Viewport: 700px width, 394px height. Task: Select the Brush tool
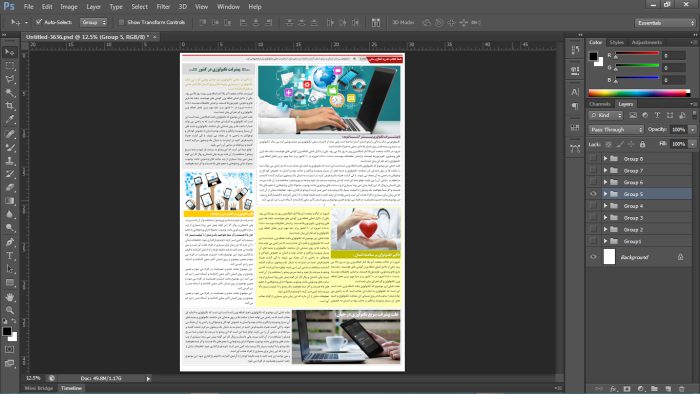point(9,147)
